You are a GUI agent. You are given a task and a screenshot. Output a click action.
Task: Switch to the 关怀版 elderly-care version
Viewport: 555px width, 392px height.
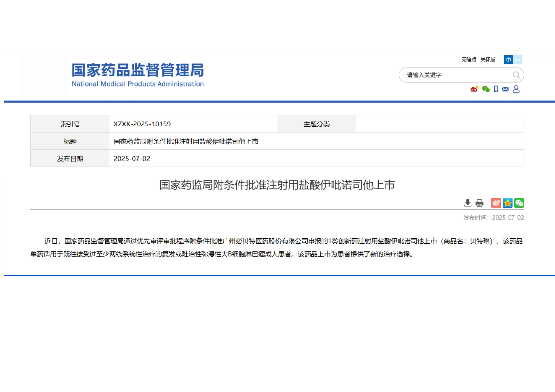click(488, 60)
